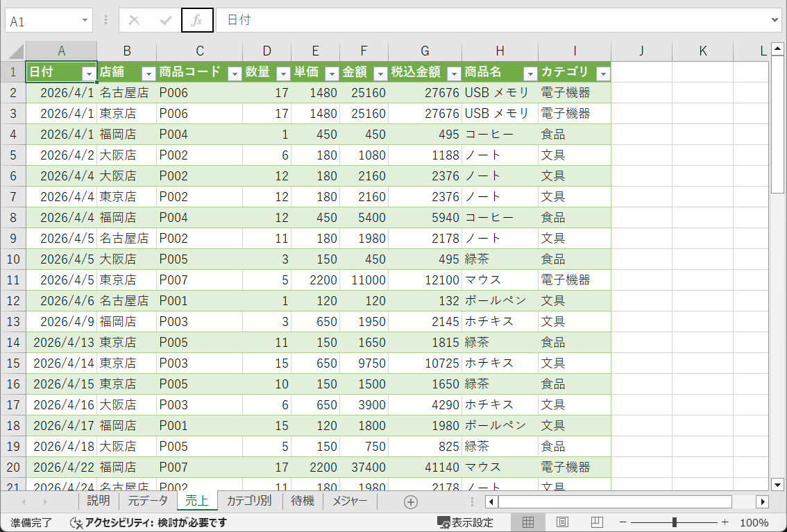
Task: Open the 店舗 column filter dropdown
Action: [149, 74]
